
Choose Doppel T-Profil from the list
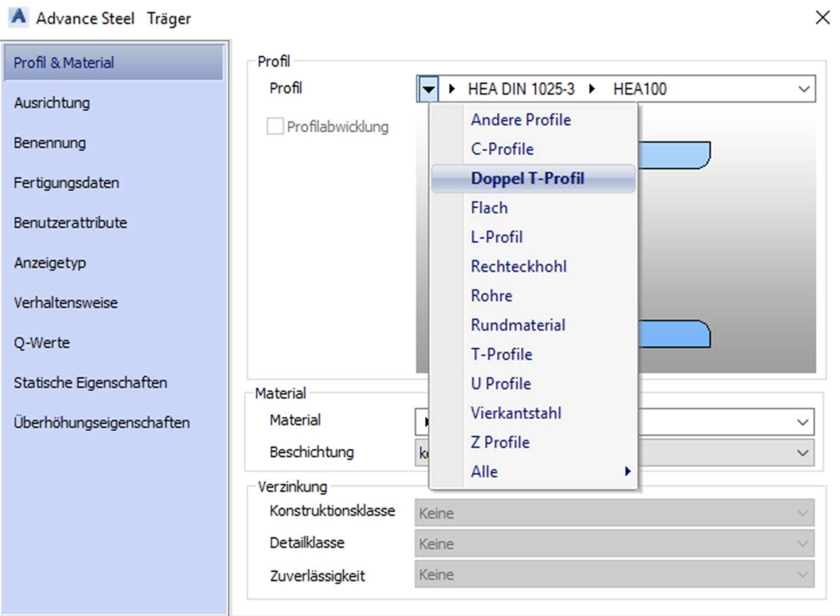527,179
